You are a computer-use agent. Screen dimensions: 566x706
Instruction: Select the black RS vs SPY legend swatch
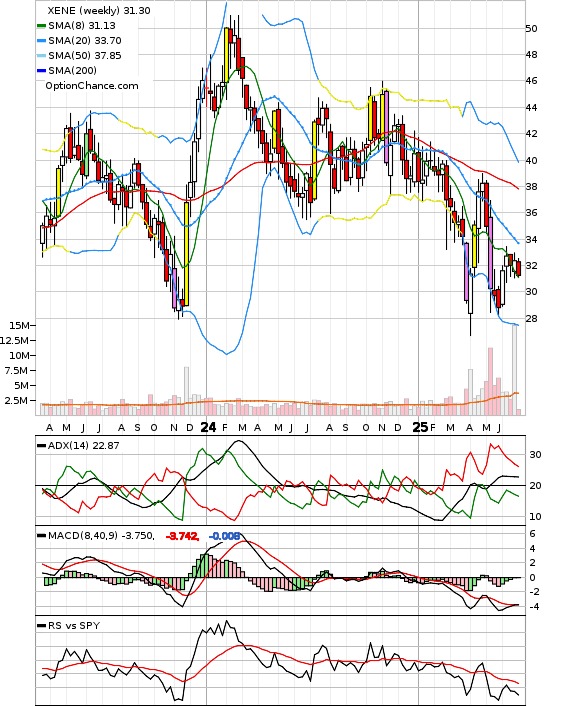[41, 626]
